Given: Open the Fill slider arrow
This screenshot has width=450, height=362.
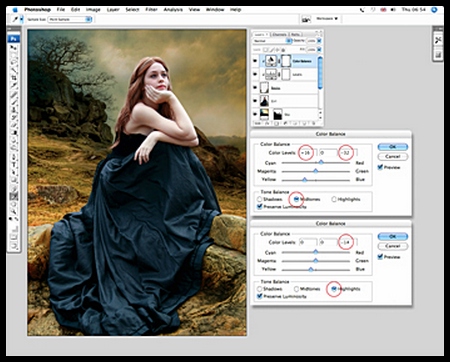Looking at the screenshot, I should coord(319,50).
